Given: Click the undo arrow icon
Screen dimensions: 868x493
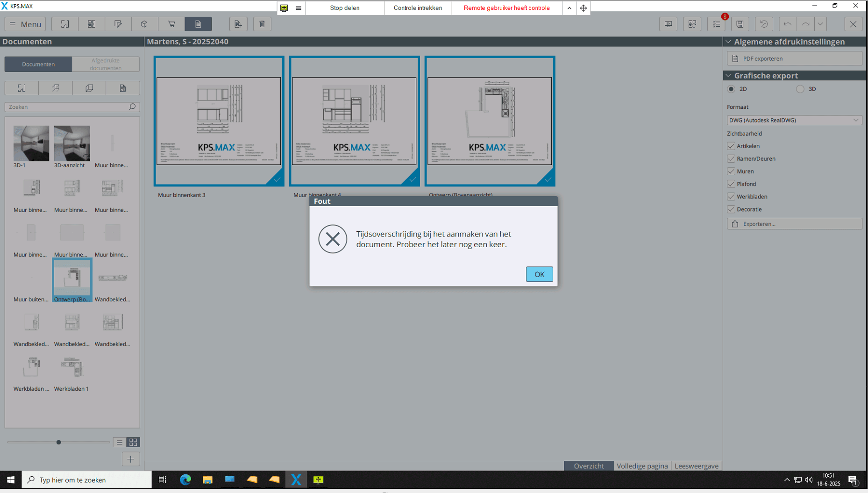Looking at the screenshot, I should click(x=788, y=24).
